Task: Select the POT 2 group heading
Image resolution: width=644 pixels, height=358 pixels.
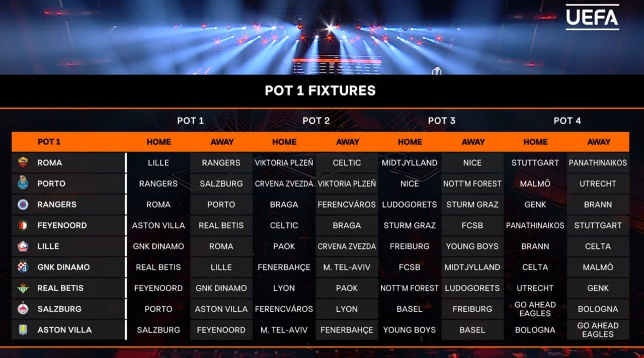Action: pos(316,121)
